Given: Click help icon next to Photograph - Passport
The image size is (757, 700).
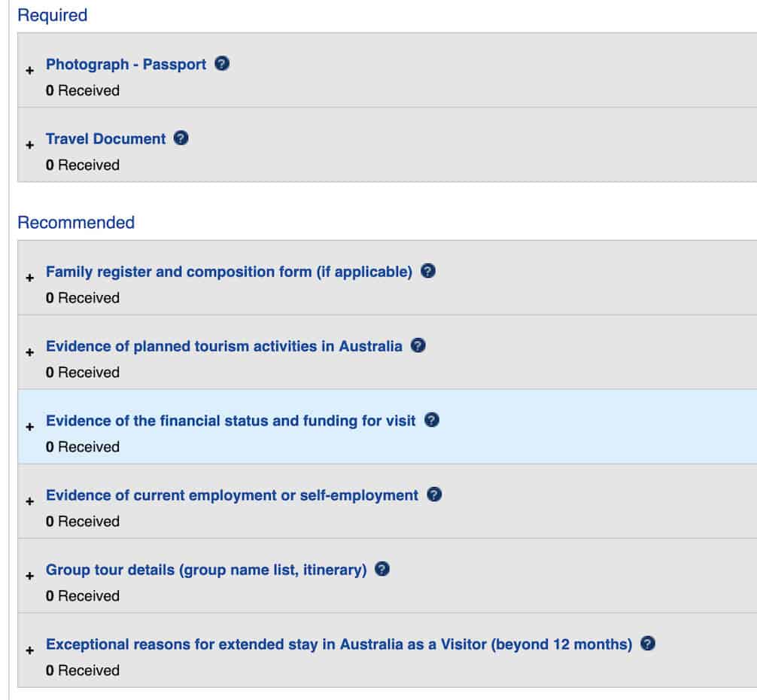Looking at the screenshot, I should (x=222, y=64).
